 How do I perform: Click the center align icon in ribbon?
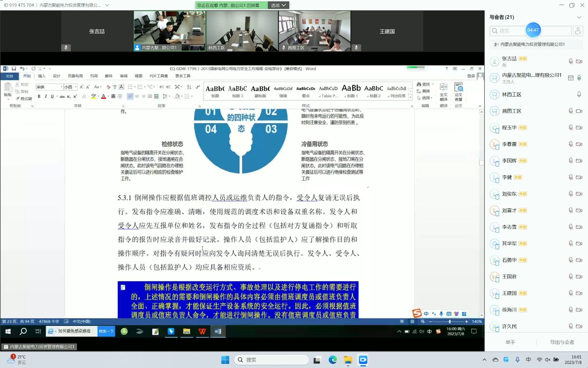click(137, 96)
